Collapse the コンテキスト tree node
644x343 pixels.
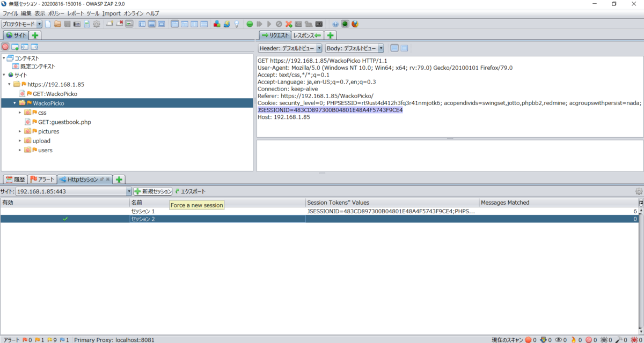point(4,58)
